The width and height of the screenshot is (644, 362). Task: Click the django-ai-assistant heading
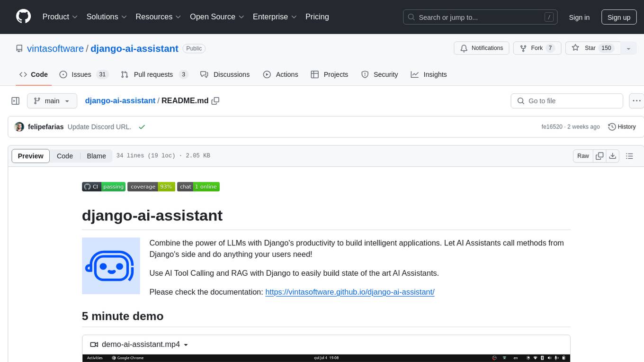(x=152, y=215)
